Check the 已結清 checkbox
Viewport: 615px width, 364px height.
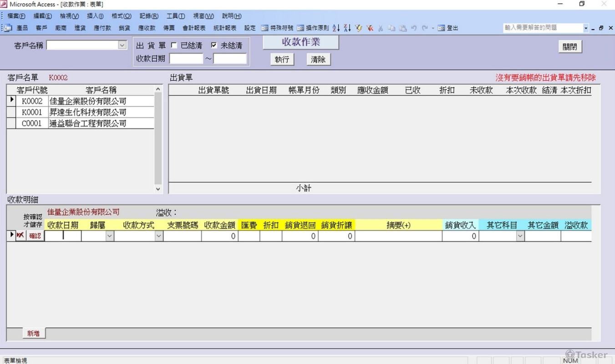174,45
